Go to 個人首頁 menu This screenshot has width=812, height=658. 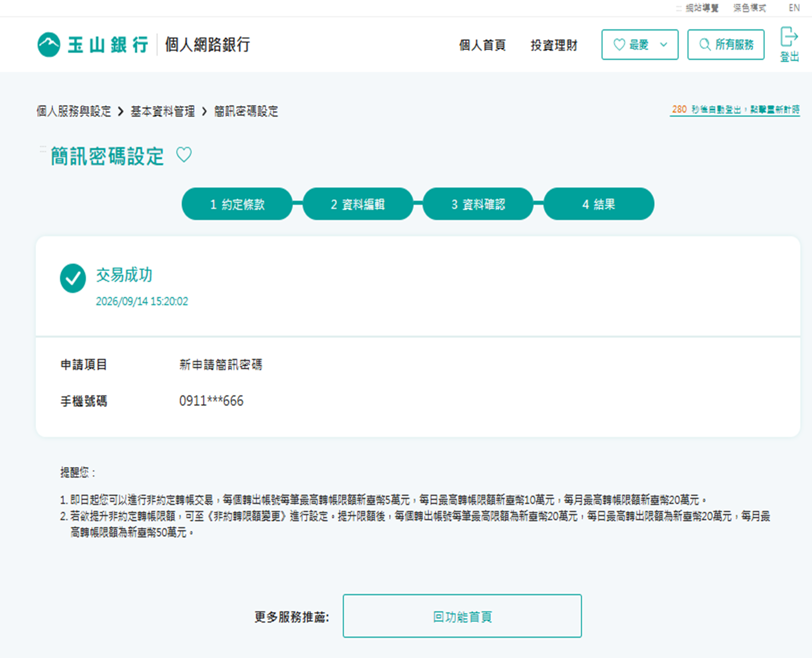click(x=482, y=45)
